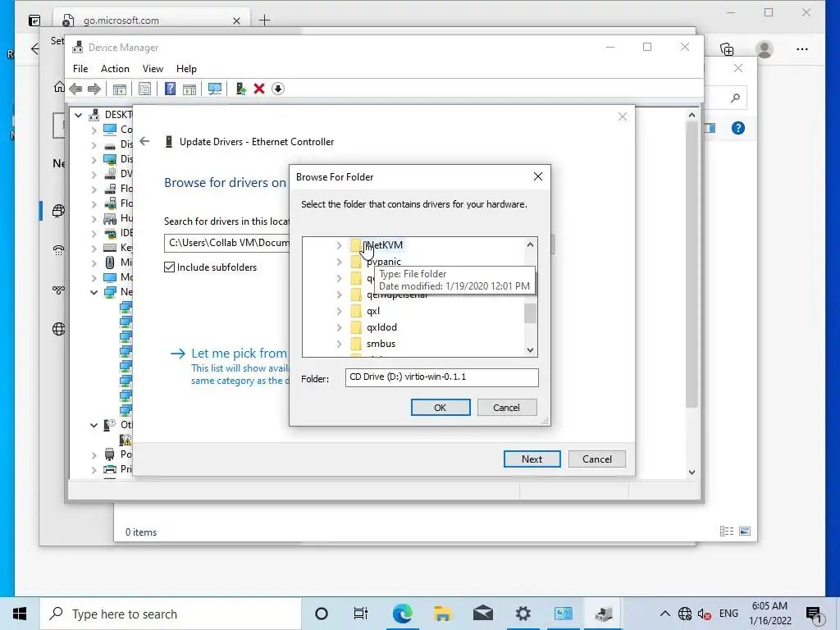This screenshot has height=630, width=840.
Task: Select the qxldod folder in the tree
Action: [381, 327]
